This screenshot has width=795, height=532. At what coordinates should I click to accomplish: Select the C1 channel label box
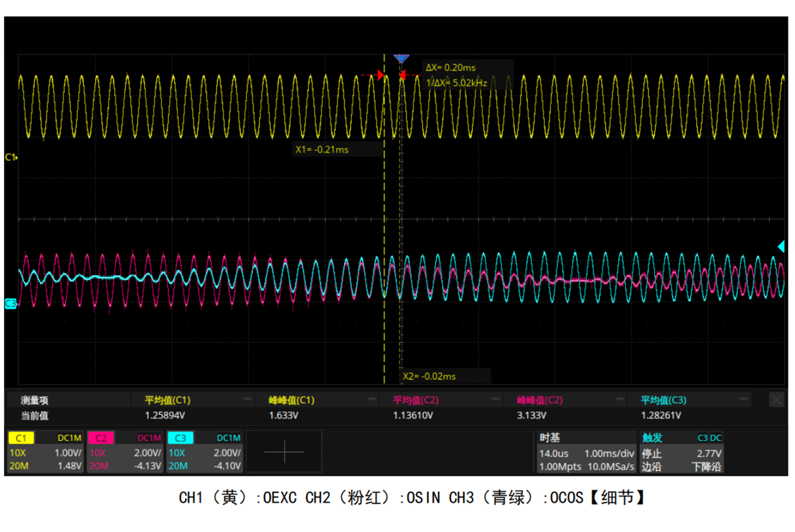21,438
